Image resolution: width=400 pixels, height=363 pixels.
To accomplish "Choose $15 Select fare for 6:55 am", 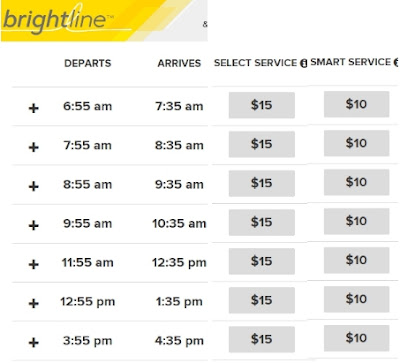I will (262, 105).
